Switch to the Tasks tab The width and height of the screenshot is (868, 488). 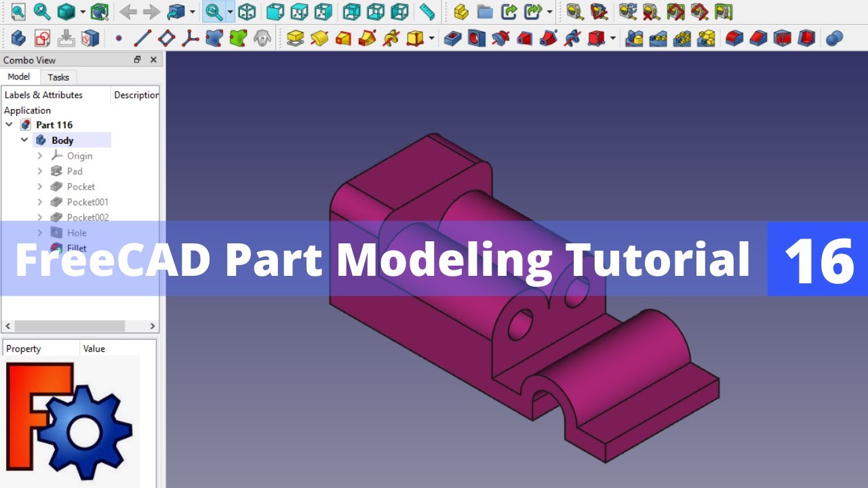point(58,77)
